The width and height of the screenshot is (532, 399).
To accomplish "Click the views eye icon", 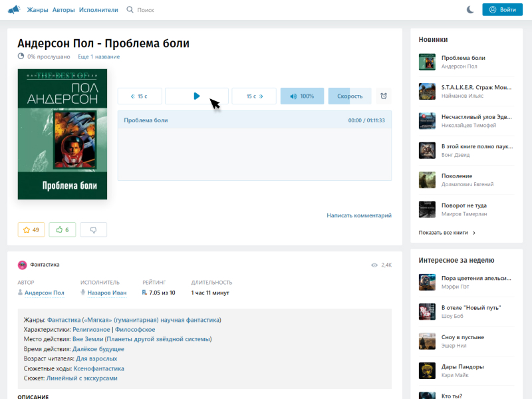I will click(374, 265).
